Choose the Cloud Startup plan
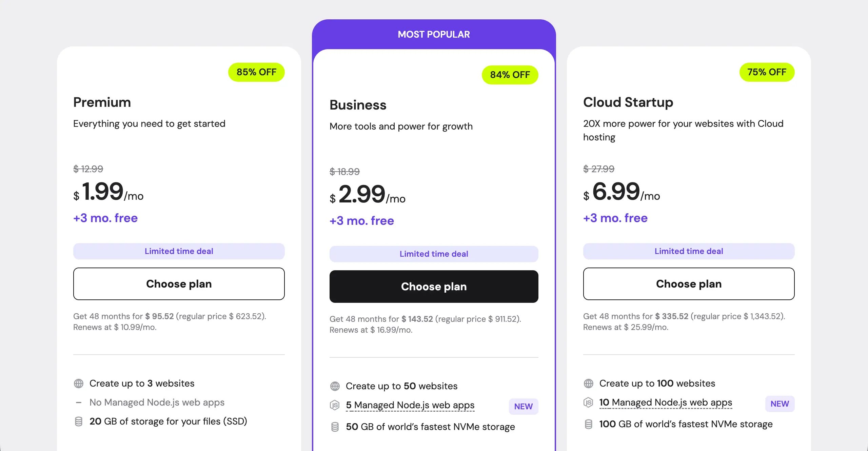868x451 pixels. click(x=689, y=284)
